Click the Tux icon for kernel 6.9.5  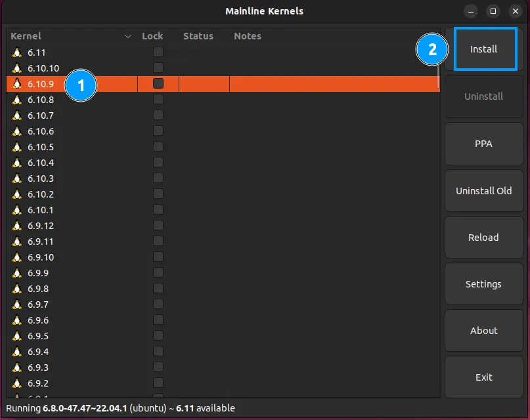[x=17, y=336]
